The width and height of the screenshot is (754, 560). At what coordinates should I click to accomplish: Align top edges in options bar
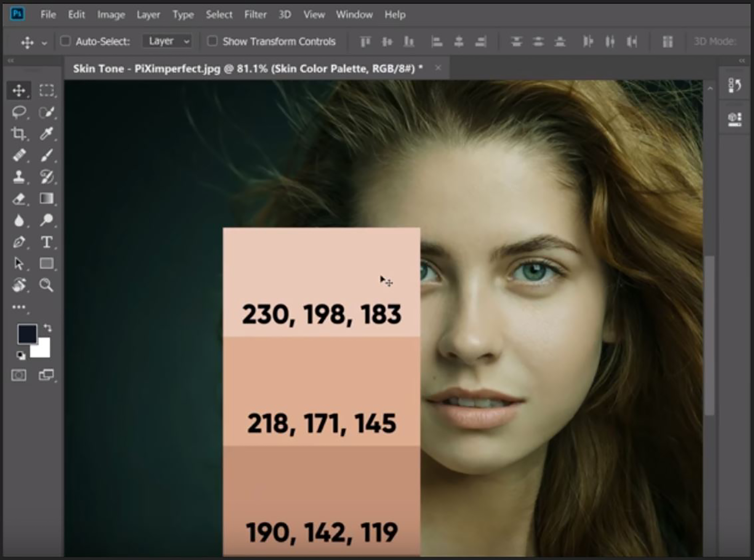(x=365, y=42)
